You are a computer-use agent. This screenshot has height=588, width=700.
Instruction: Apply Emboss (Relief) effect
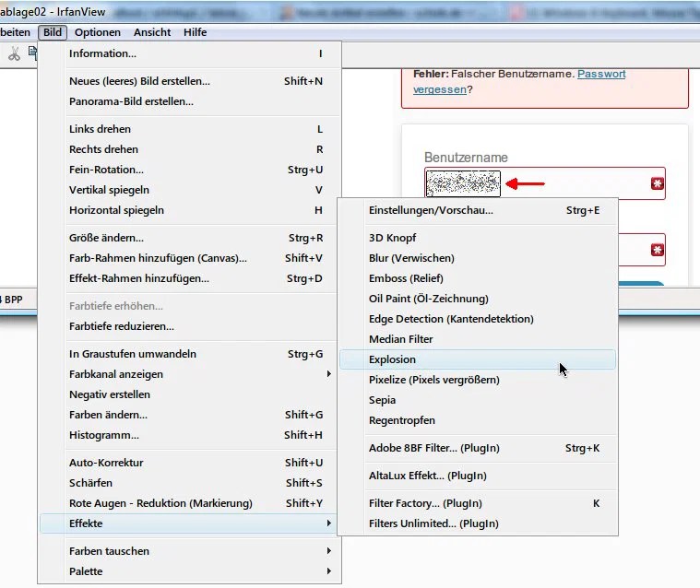pos(478,278)
